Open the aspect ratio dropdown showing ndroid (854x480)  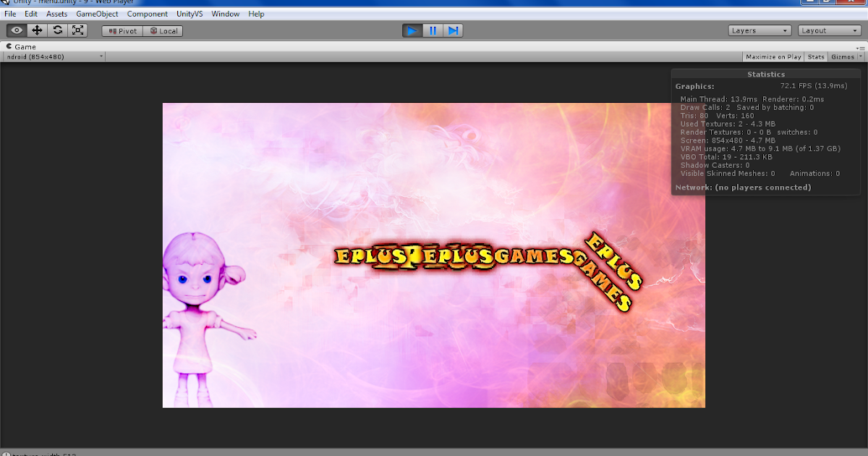pyautogui.click(x=53, y=56)
